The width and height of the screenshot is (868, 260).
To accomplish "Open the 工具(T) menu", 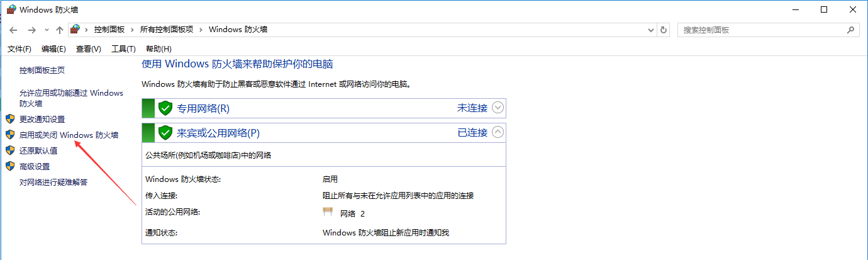I will coord(123,49).
